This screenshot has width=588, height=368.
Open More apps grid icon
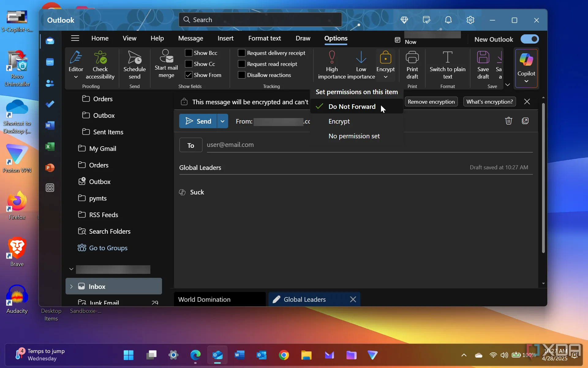[x=50, y=188]
